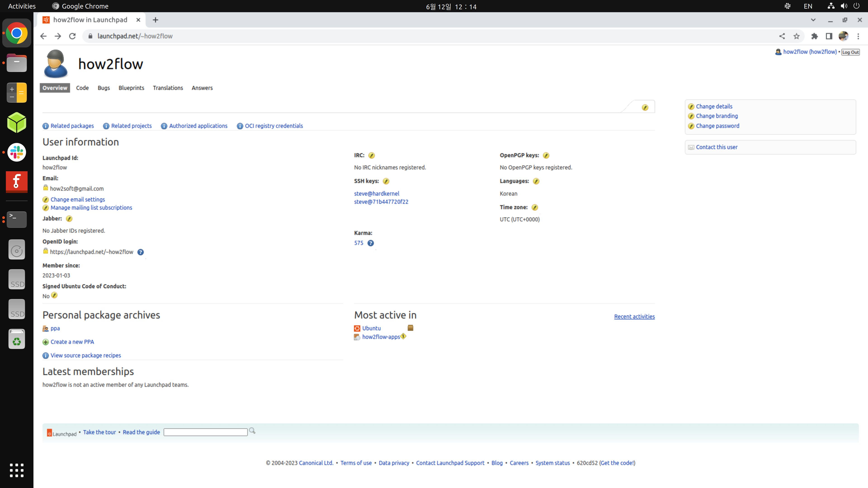Click the edit icon next to Languages
This screenshot has height=488, width=868.
click(536, 181)
